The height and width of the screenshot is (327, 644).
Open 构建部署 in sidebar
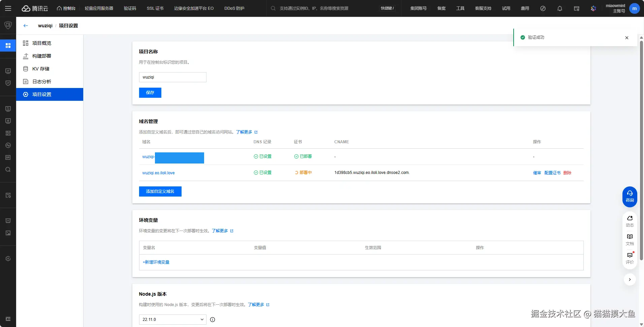point(50,56)
